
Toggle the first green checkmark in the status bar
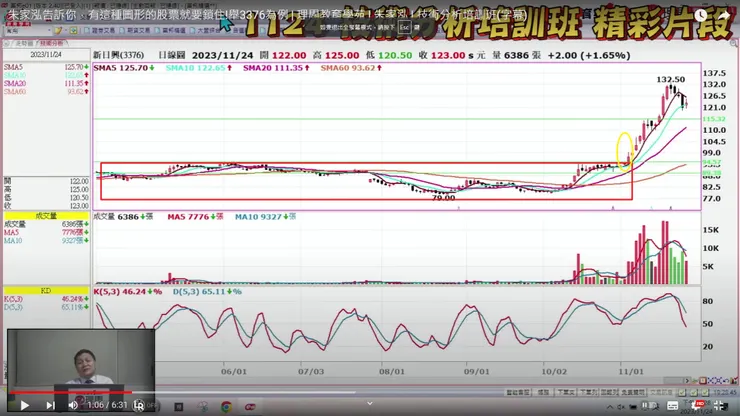point(682,392)
